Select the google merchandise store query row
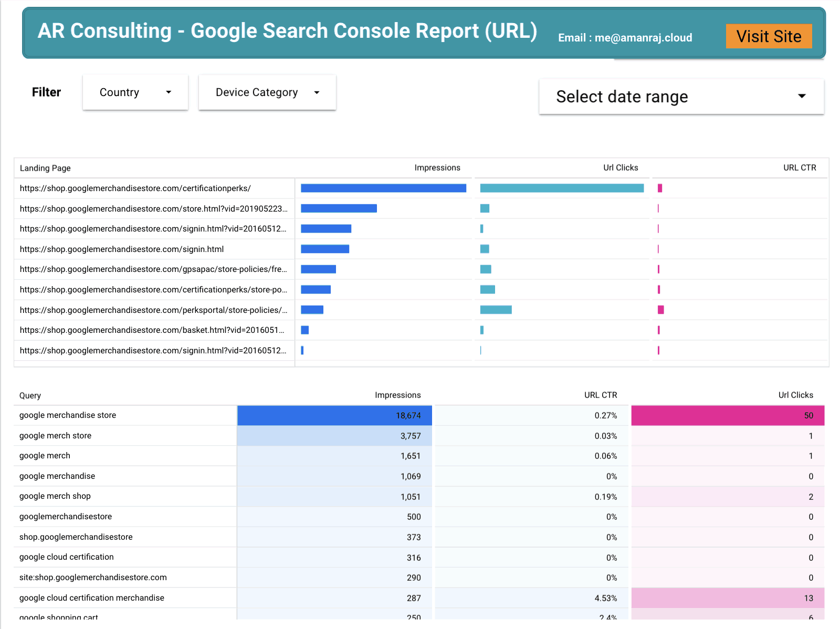The height and width of the screenshot is (629, 840). [67, 415]
